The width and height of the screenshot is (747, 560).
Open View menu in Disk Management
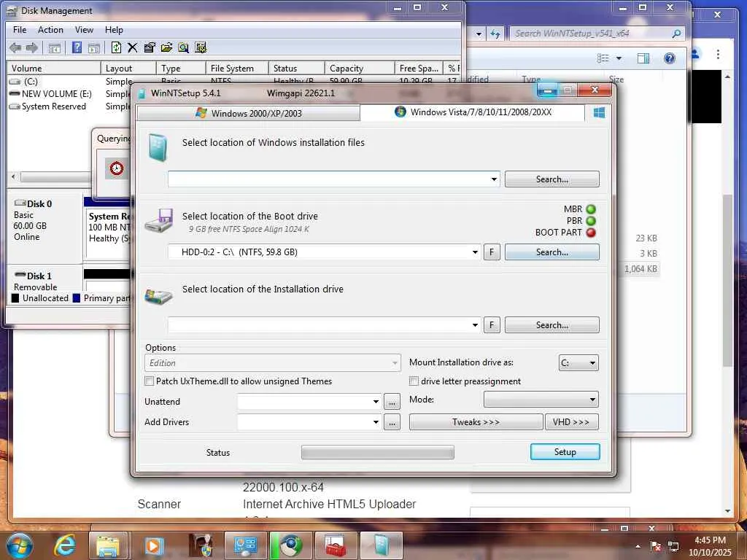click(x=84, y=29)
